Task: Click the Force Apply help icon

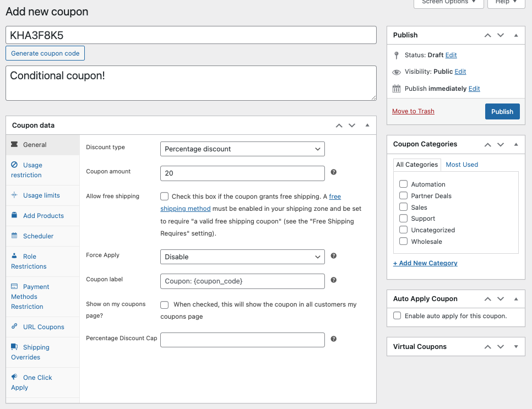Action: [x=334, y=256]
